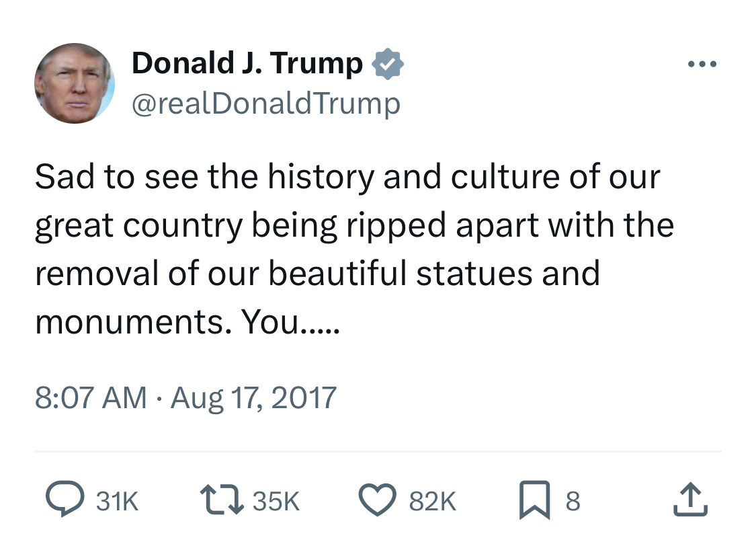Click the blue verified checkmark badge
This screenshot has width=756, height=546.
pyautogui.click(x=388, y=64)
